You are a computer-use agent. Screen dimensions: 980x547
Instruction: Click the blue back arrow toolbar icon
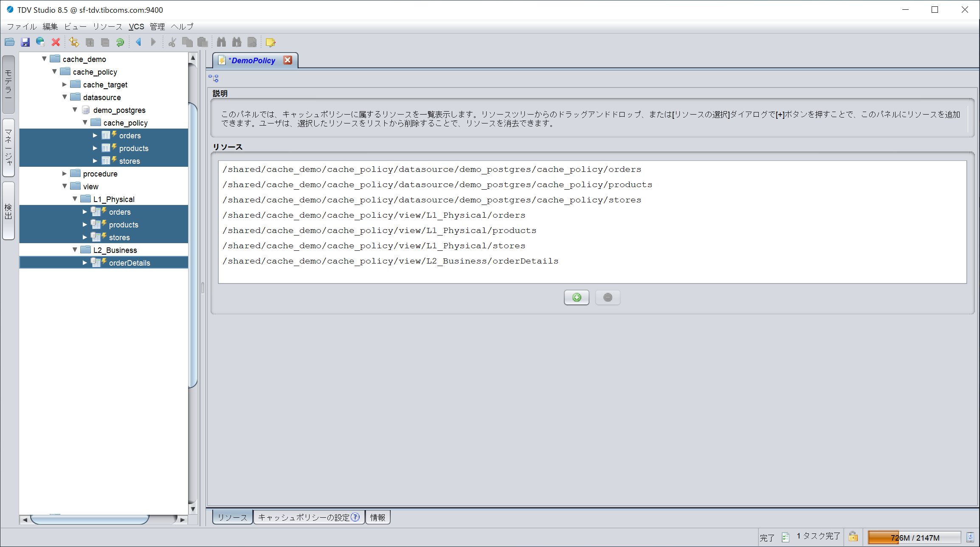(138, 42)
